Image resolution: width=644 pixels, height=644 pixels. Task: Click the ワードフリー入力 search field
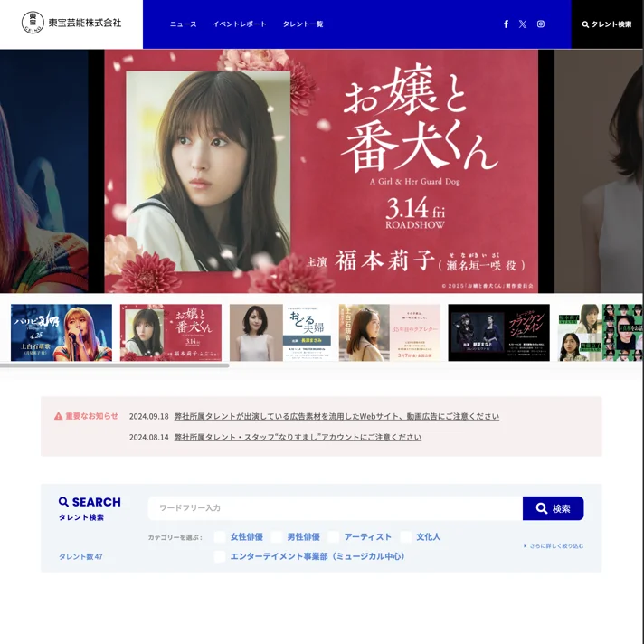point(336,508)
